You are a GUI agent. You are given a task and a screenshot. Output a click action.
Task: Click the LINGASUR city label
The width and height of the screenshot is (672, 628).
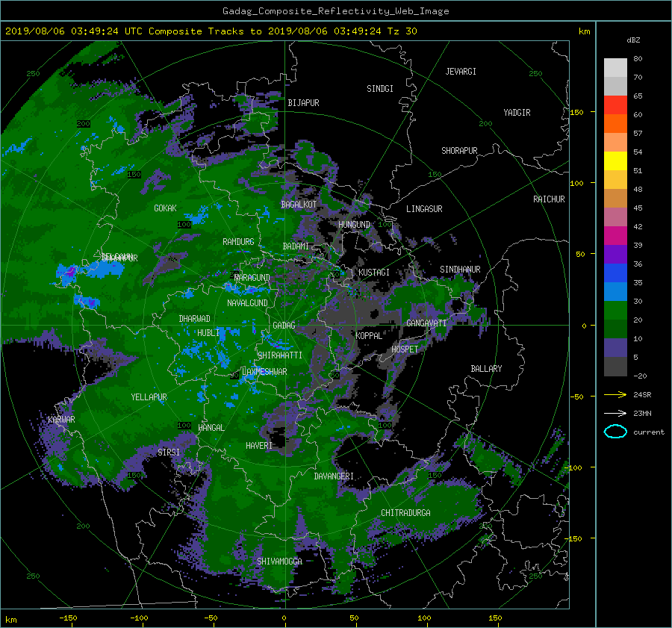coord(424,209)
